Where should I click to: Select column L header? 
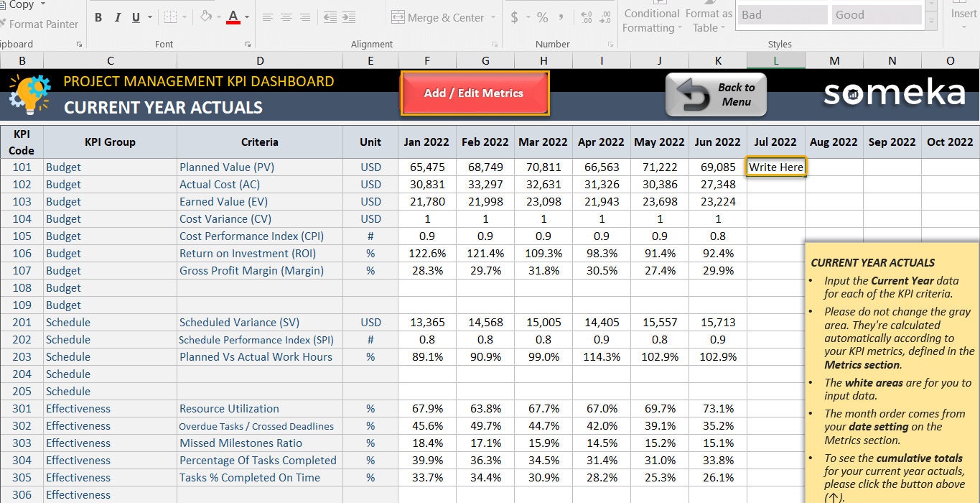point(775,60)
